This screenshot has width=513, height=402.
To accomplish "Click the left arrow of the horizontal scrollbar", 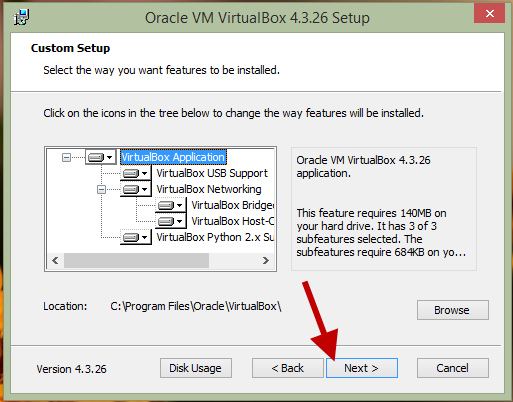I will tap(55, 260).
